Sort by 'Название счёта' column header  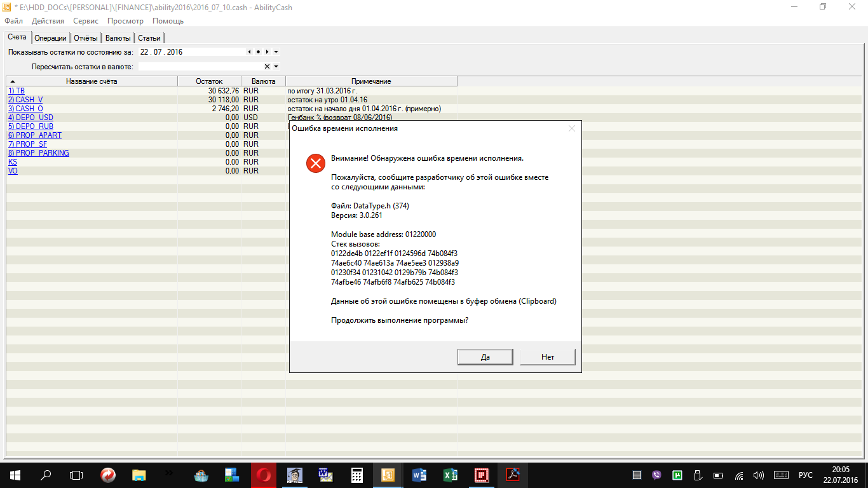(92, 81)
